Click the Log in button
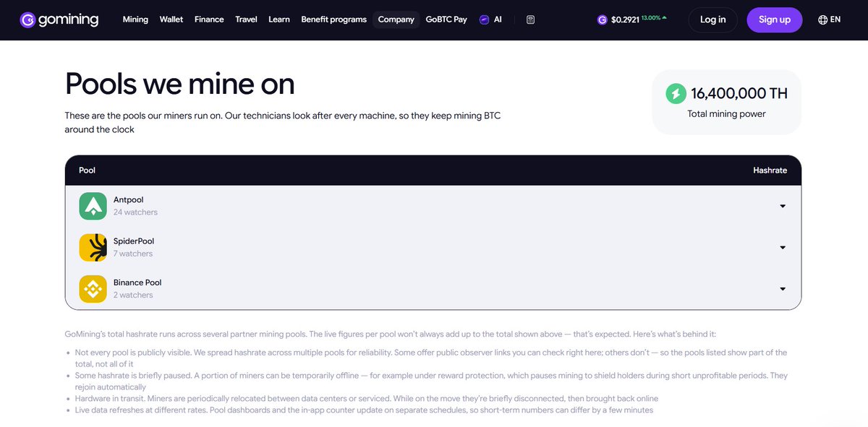Viewport: 868px width, 427px height. 712,20
